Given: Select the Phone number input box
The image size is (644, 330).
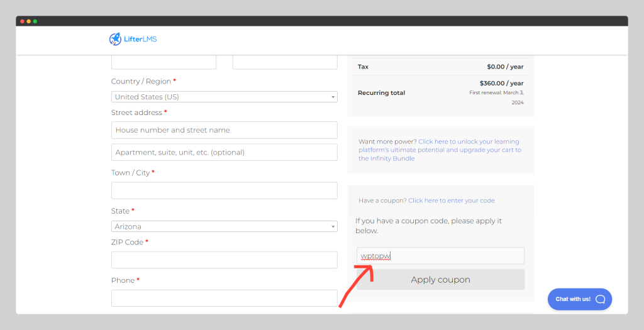Looking at the screenshot, I should (225, 298).
